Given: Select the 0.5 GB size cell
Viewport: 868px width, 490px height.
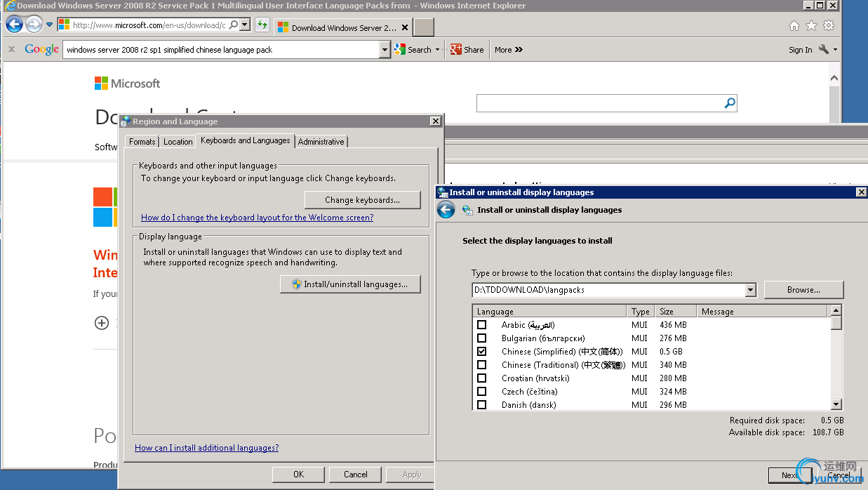Looking at the screenshot, I should (x=672, y=352).
